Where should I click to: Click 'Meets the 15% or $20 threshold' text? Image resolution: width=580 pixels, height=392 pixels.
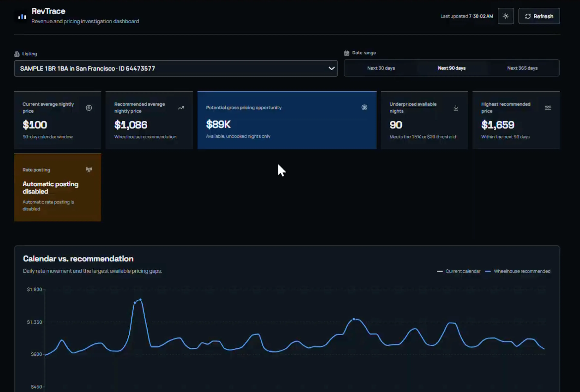[x=422, y=137]
